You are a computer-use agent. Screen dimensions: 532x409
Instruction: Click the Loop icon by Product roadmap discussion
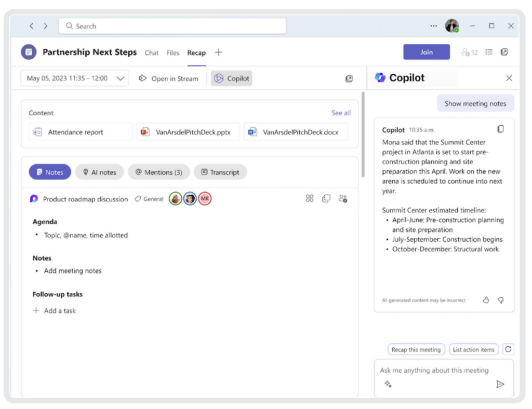(34, 199)
